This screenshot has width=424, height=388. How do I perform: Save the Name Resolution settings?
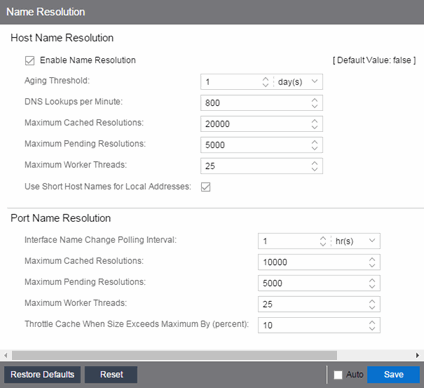[393, 375]
